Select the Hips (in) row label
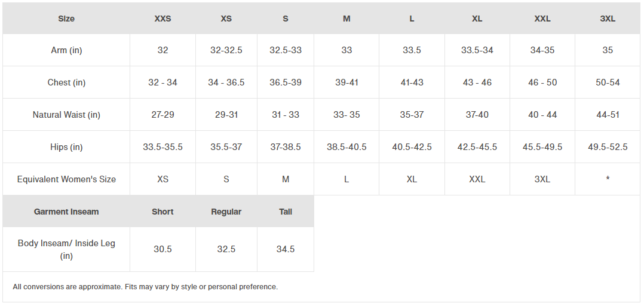The image size is (644, 306). tap(66, 147)
